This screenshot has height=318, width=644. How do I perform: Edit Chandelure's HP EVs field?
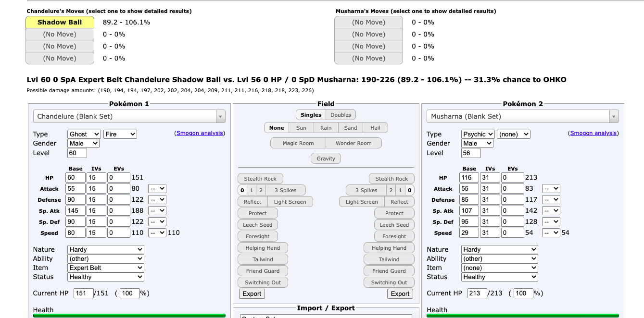point(118,178)
